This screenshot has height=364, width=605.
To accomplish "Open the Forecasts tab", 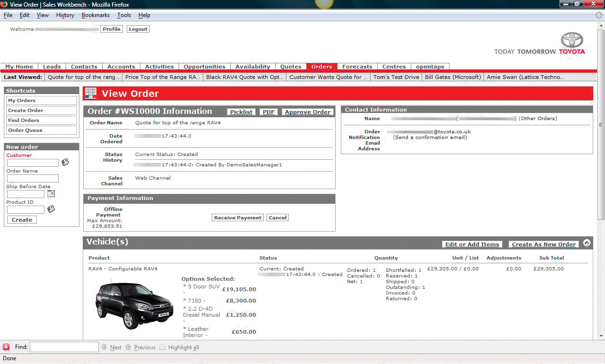I will (357, 67).
